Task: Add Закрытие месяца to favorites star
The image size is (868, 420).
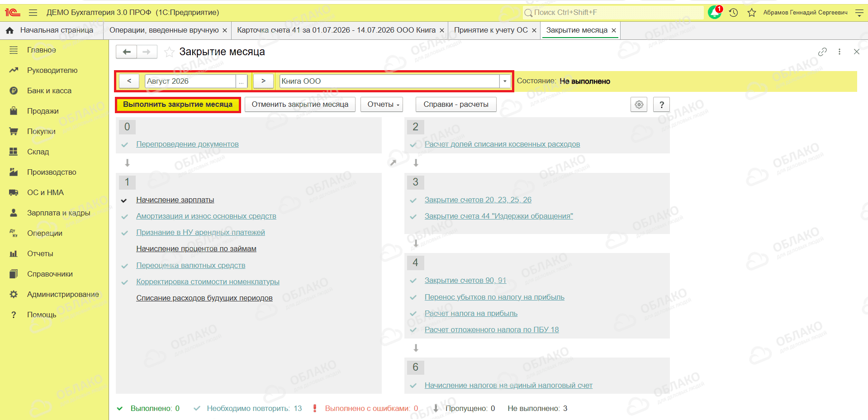Action: click(x=169, y=52)
